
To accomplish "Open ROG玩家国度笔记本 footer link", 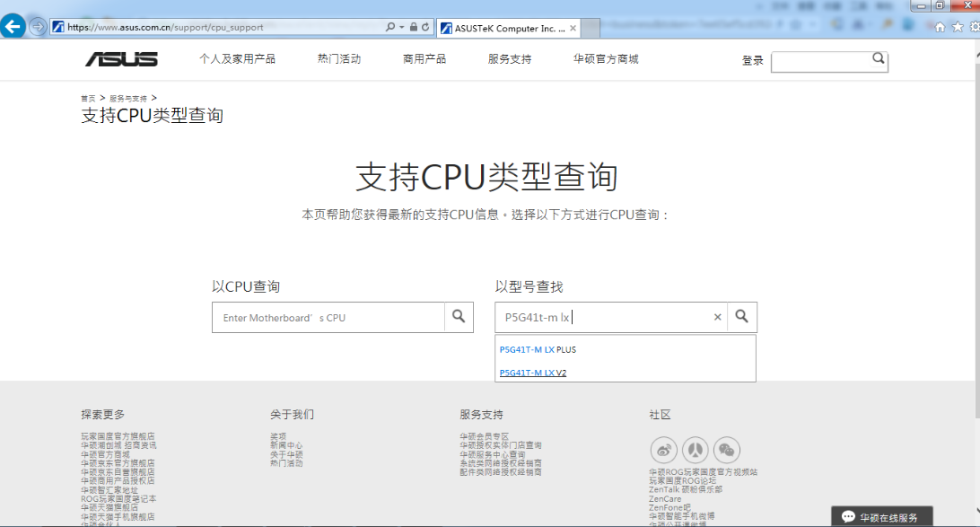I will pos(118,499).
